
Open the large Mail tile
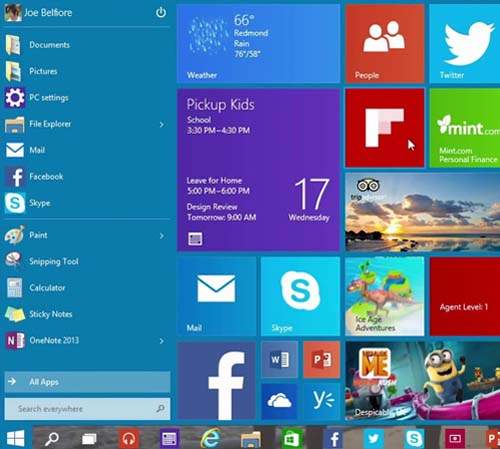pyautogui.click(x=217, y=296)
